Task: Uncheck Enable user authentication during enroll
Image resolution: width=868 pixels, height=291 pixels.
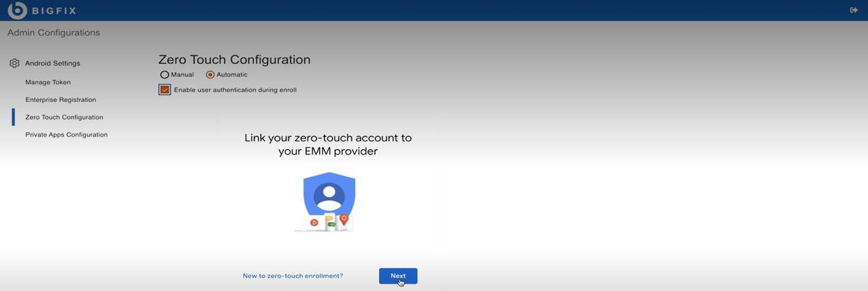Action: tap(164, 90)
